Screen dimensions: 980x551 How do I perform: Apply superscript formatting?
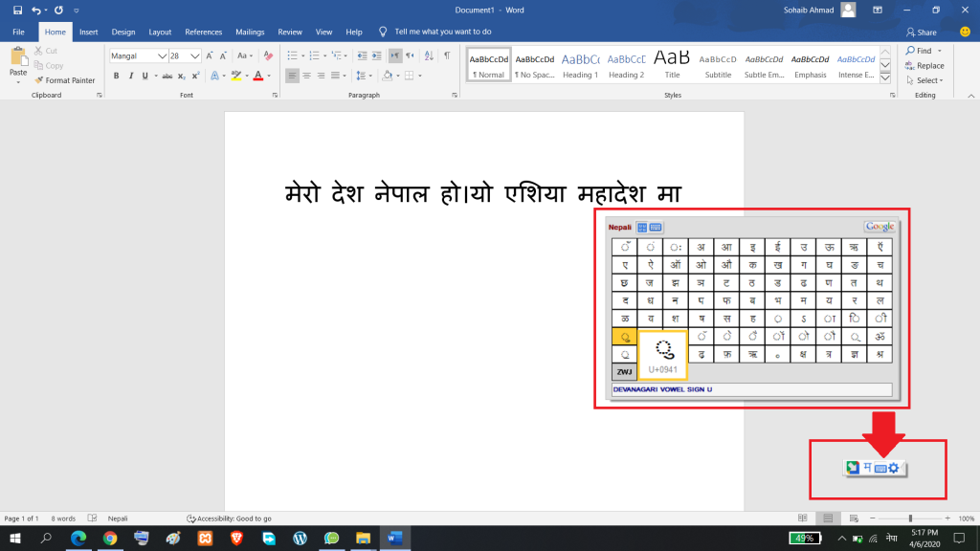195,76
